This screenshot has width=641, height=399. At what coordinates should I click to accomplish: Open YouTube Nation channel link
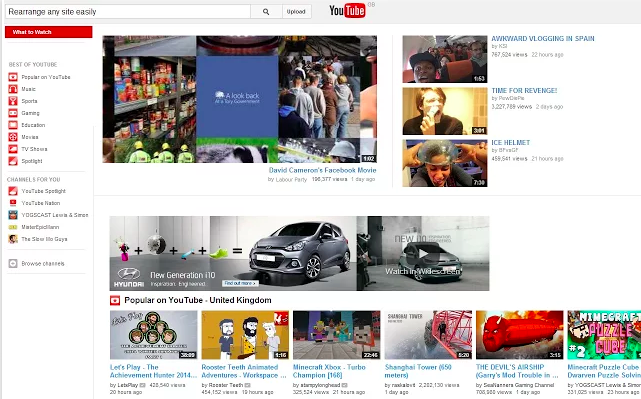click(x=41, y=203)
